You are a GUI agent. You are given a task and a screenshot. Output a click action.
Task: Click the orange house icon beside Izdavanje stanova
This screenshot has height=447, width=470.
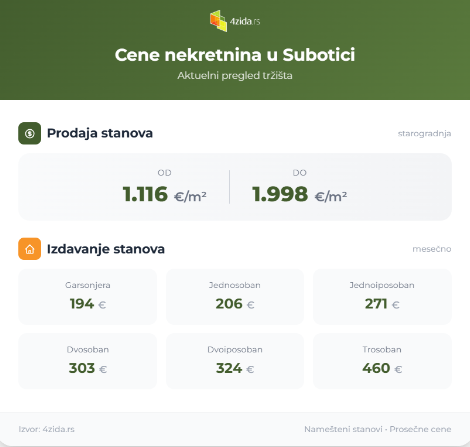[30, 249]
